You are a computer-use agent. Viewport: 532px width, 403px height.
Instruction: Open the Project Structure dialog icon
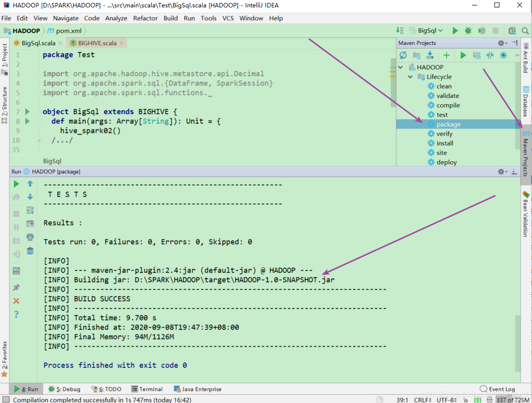pos(512,31)
